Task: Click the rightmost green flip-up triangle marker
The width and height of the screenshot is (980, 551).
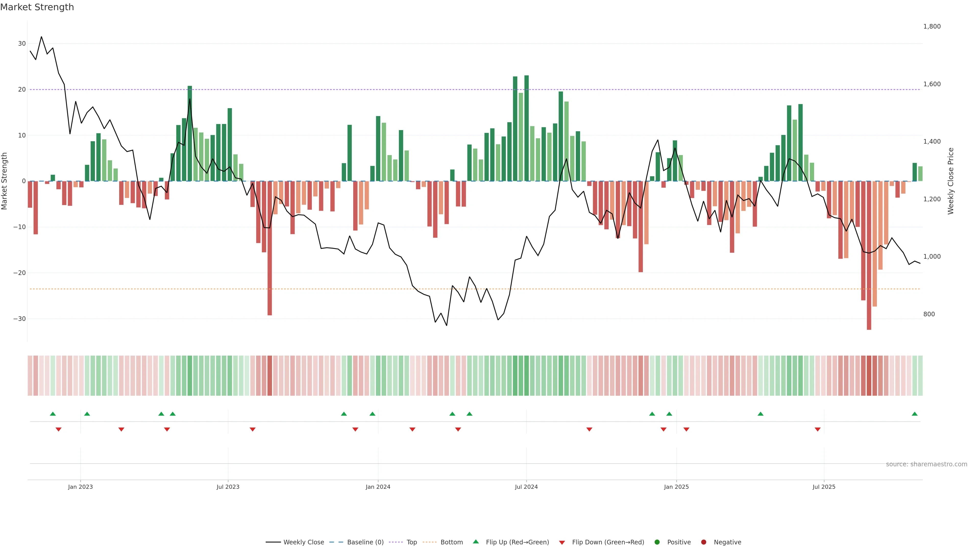Action: 915,414
